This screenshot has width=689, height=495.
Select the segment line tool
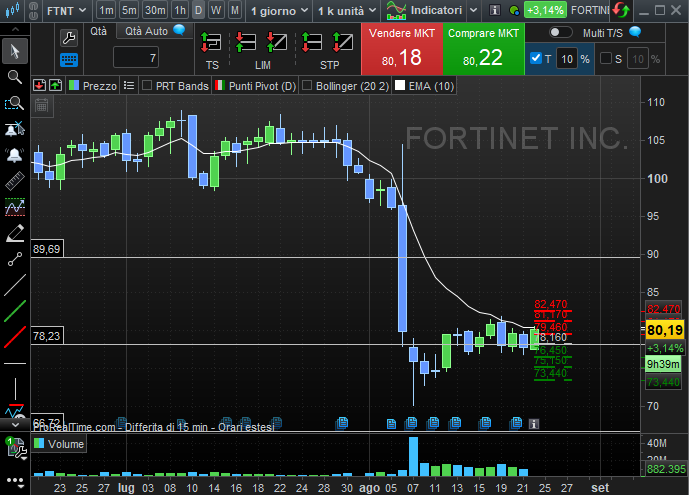click(x=15, y=259)
